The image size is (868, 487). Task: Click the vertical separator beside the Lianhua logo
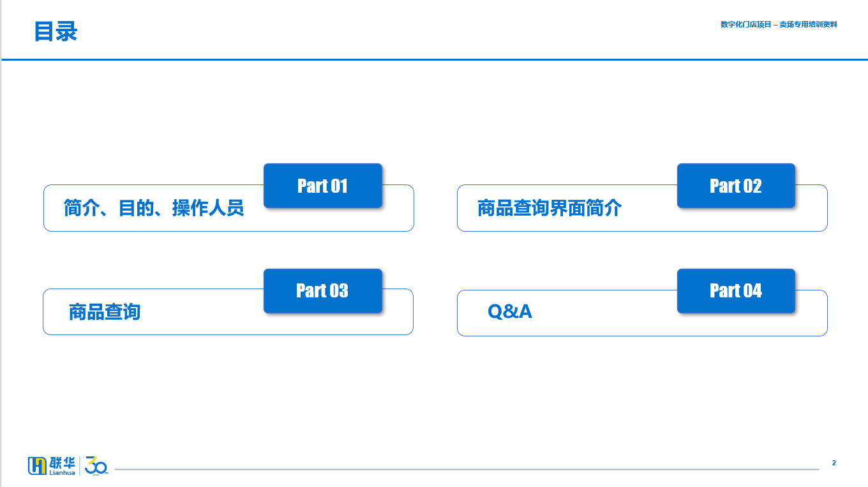tap(80, 465)
